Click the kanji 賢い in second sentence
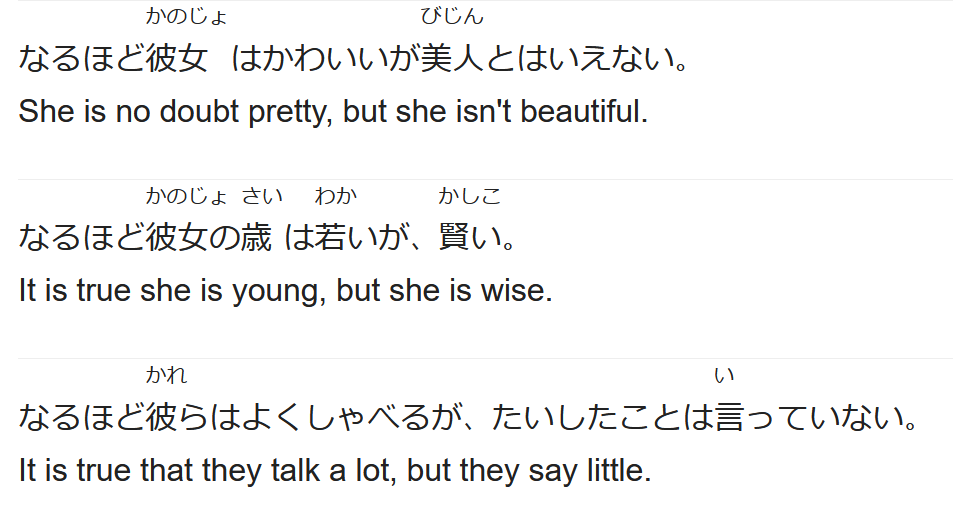The width and height of the screenshot is (953, 510). coord(470,237)
